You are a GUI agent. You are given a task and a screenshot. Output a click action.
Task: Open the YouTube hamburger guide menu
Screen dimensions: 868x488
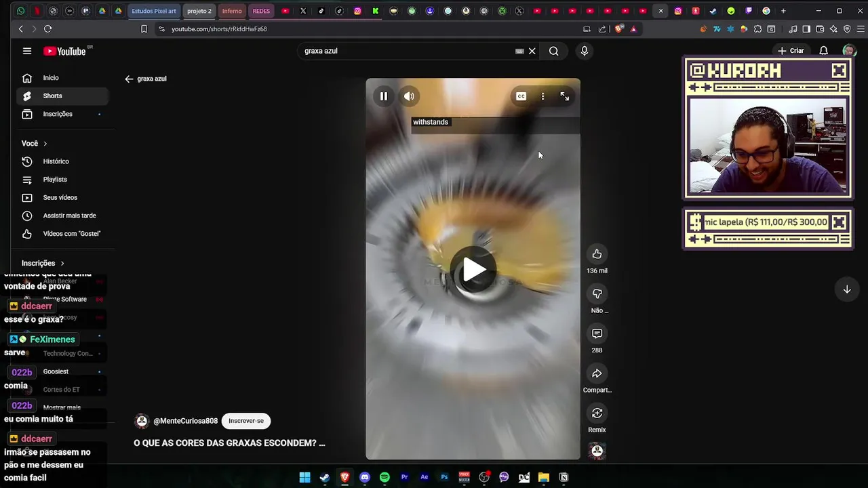pyautogui.click(x=27, y=51)
